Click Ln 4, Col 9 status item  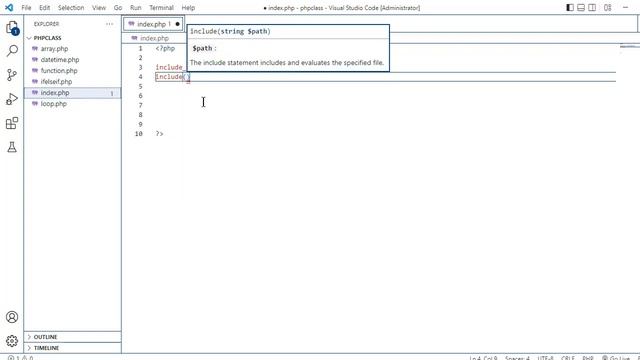pyautogui.click(x=483, y=358)
